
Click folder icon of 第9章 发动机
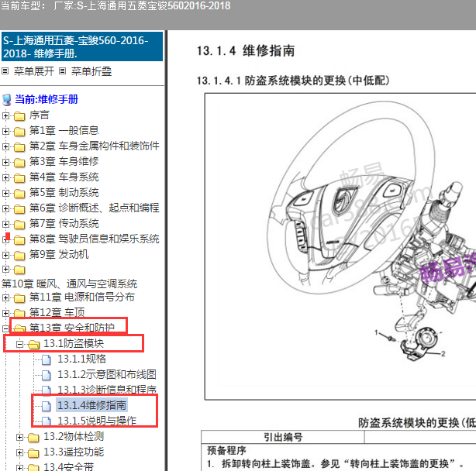click(19, 255)
